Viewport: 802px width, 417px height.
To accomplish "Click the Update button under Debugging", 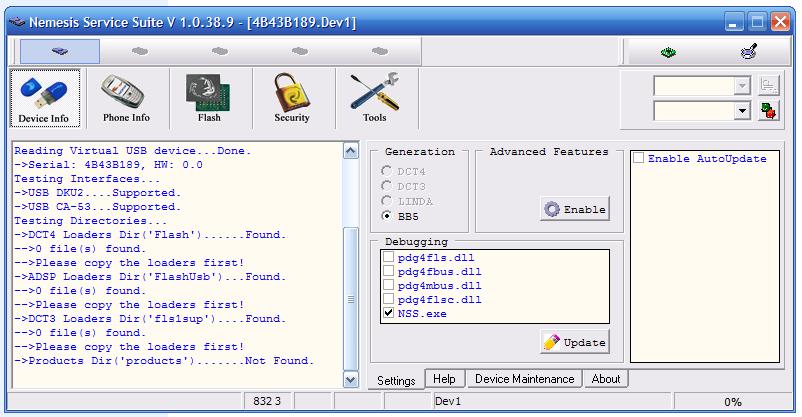I will (x=574, y=342).
